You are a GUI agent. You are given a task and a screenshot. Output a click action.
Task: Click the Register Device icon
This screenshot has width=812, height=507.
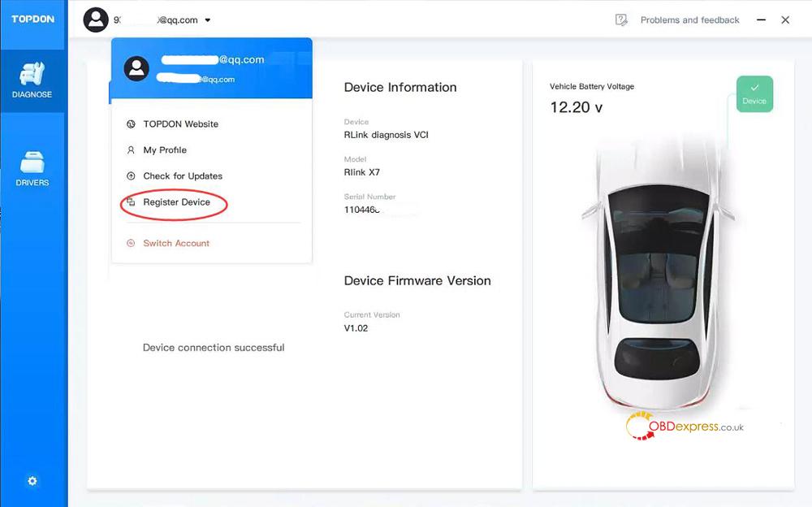pyautogui.click(x=131, y=201)
